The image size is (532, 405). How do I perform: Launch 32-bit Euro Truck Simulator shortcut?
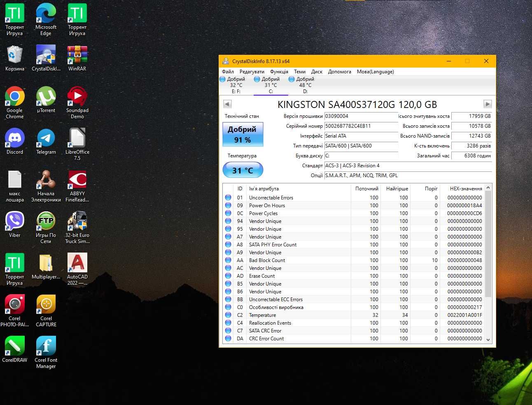coord(77,227)
